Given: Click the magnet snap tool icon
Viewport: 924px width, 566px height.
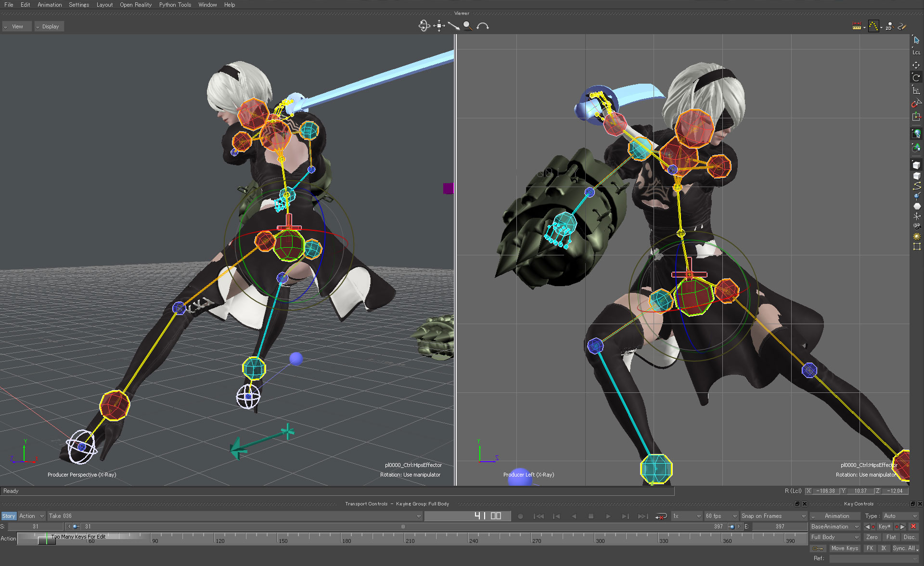Looking at the screenshot, I should [x=916, y=103].
